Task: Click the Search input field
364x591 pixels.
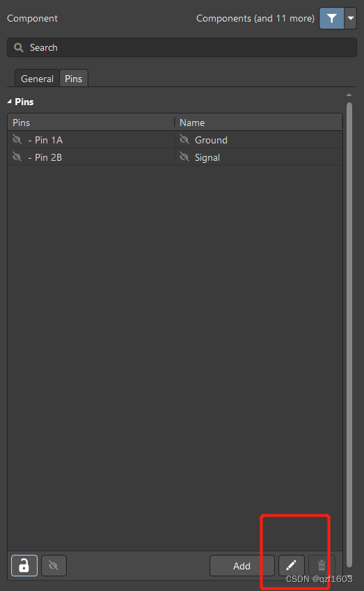Action: tap(182, 47)
